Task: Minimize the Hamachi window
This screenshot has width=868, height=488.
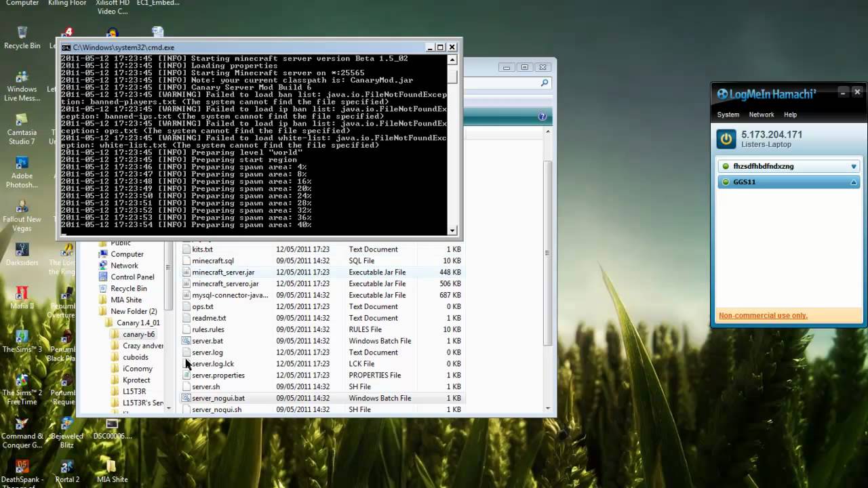Action: click(842, 92)
